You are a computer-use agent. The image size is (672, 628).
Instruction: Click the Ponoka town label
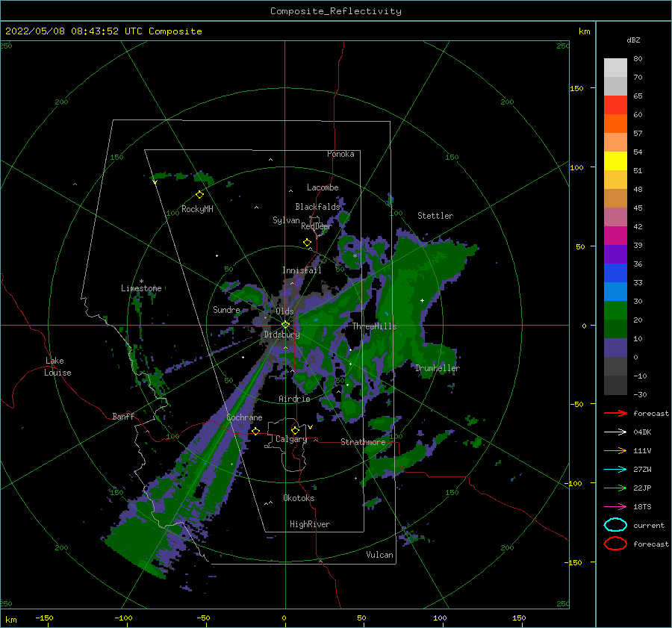[x=340, y=154]
